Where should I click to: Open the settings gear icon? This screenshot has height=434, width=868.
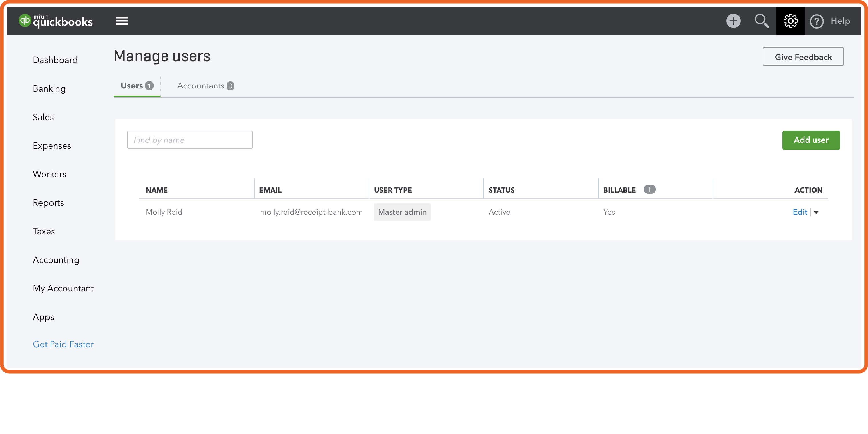coord(790,21)
